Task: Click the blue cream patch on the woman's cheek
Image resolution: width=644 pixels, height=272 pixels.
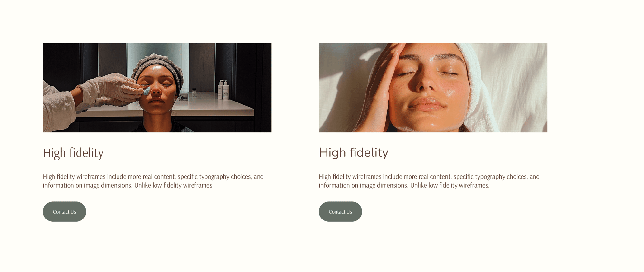Action: pos(147,91)
